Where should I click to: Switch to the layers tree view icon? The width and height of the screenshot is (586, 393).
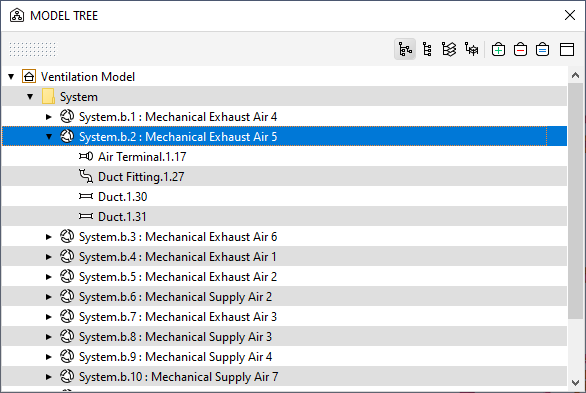[x=449, y=49]
